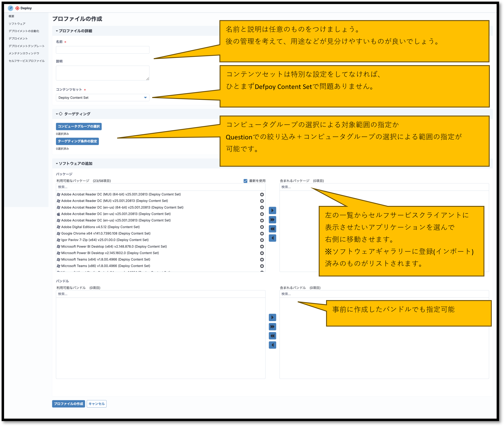Move all bundles right with double arrow
504x426 pixels.
point(272,327)
